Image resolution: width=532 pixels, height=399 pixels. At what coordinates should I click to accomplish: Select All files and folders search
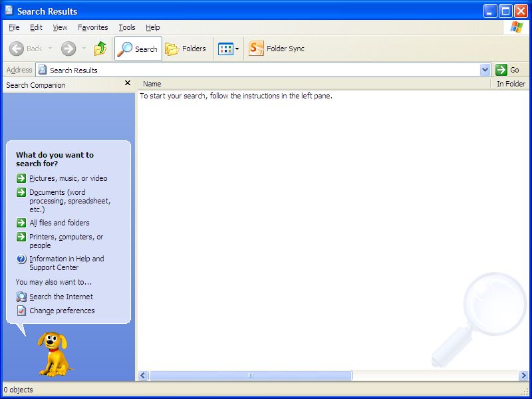[59, 223]
